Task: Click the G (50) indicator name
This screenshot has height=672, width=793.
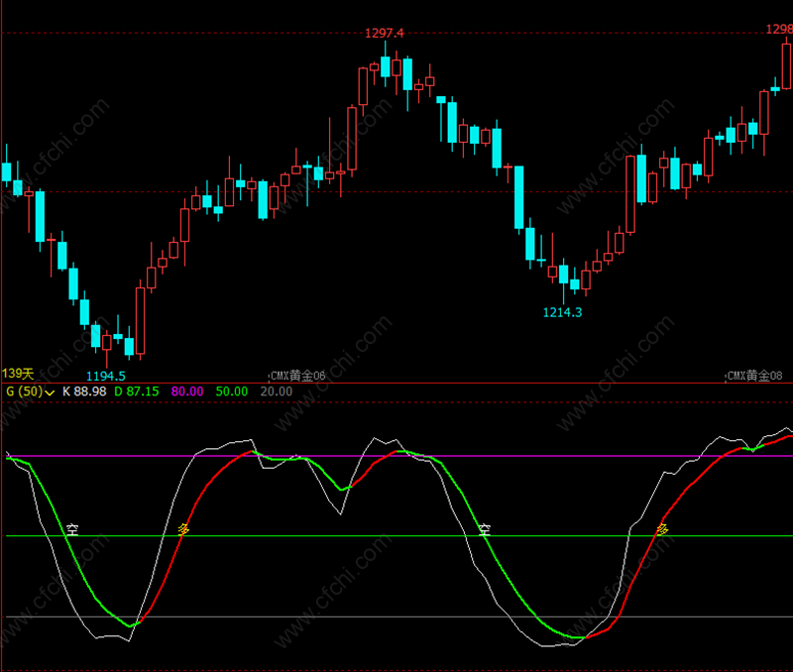Action: (x=24, y=392)
